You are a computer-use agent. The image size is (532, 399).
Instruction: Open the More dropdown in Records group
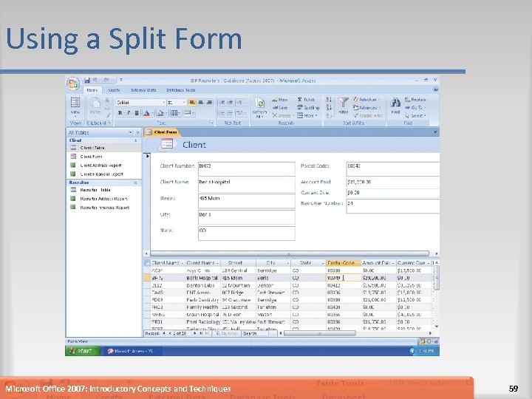point(307,116)
